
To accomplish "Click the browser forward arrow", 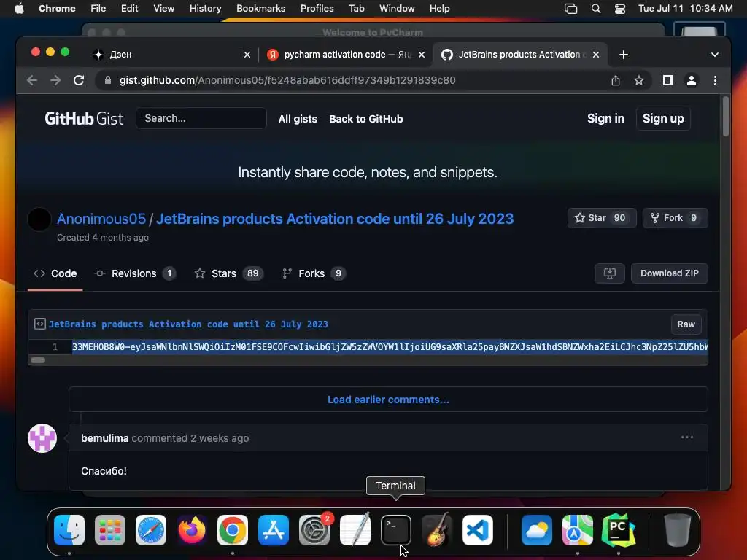I will pyautogui.click(x=55, y=80).
